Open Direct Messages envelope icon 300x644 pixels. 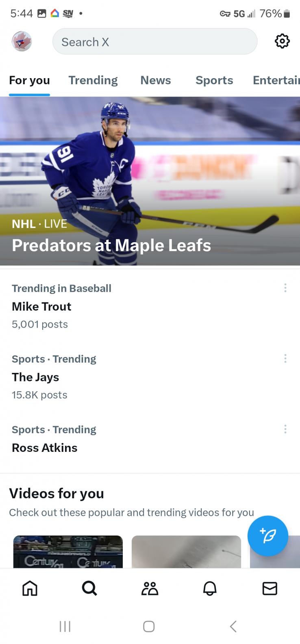(x=270, y=588)
